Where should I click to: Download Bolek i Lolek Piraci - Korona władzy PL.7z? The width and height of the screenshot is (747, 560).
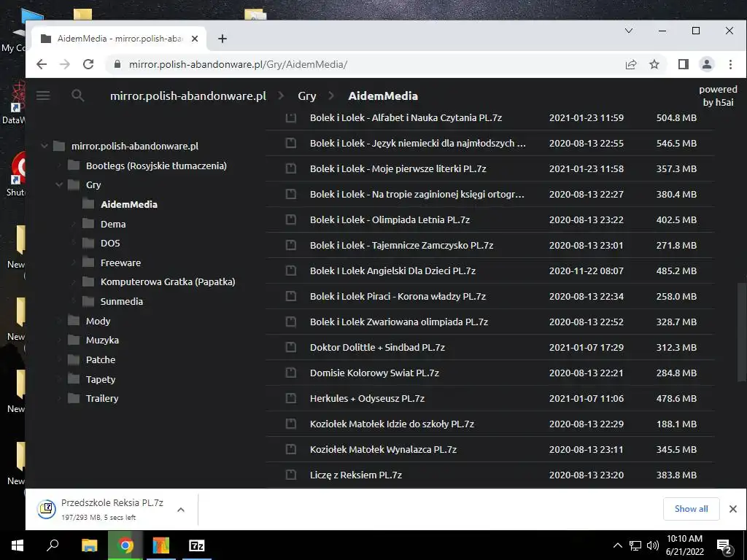click(398, 296)
